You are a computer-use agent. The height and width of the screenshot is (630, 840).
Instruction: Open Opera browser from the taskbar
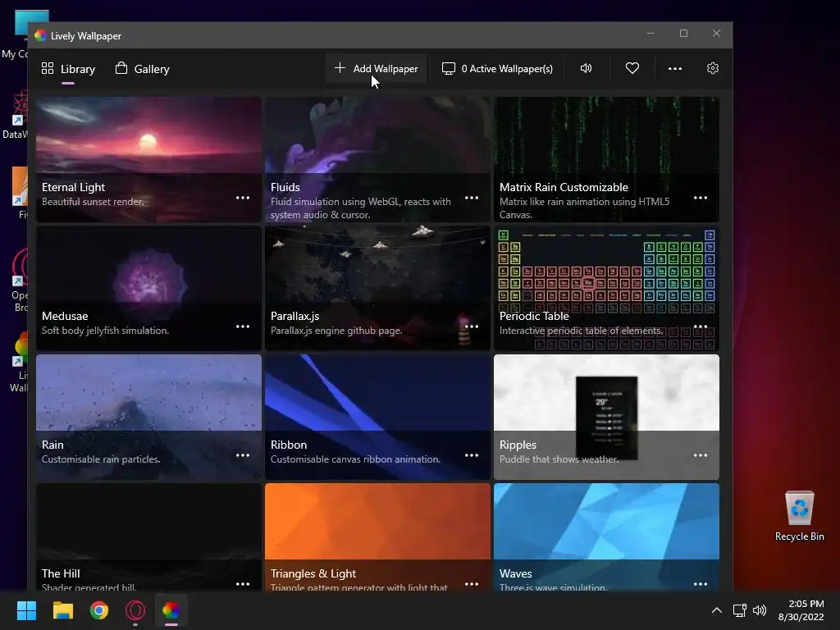(x=135, y=610)
